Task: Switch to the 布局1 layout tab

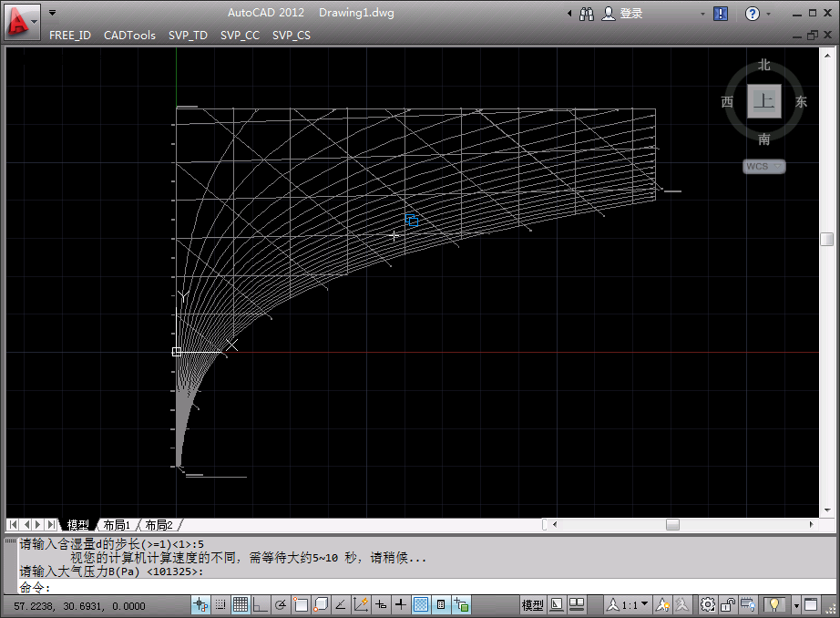Action: pos(117,525)
